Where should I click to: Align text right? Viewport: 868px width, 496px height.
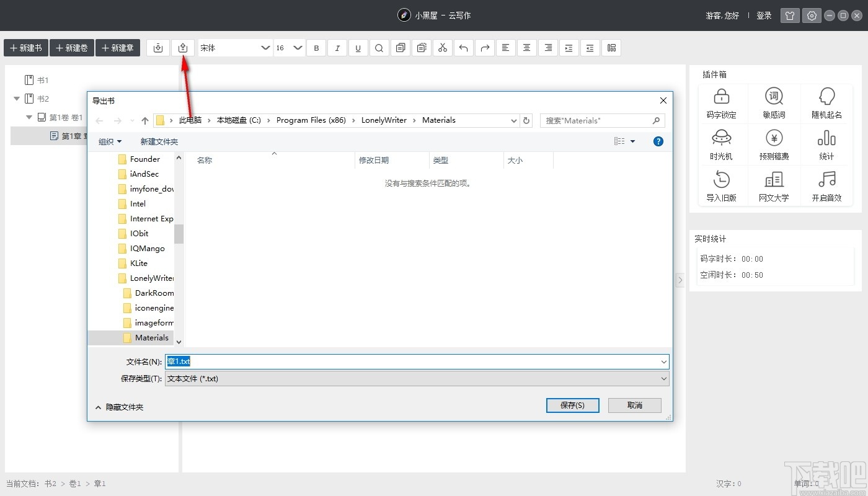click(547, 48)
